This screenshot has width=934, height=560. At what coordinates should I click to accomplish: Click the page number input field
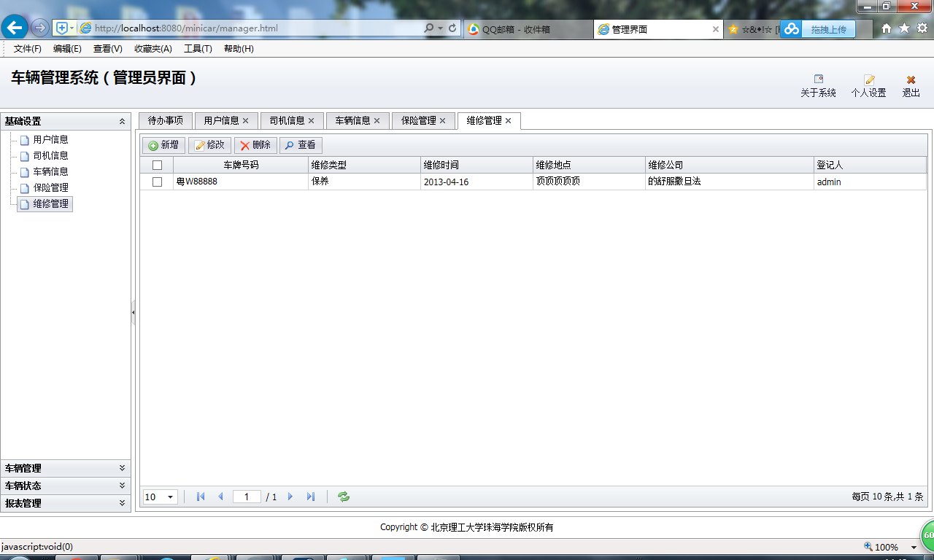pyautogui.click(x=247, y=496)
